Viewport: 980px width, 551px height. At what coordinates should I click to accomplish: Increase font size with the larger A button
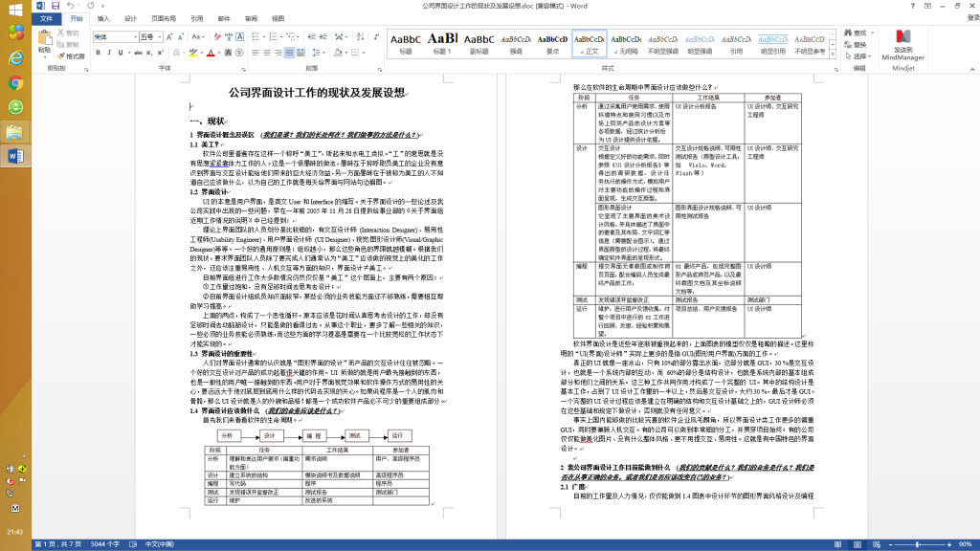(x=169, y=37)
